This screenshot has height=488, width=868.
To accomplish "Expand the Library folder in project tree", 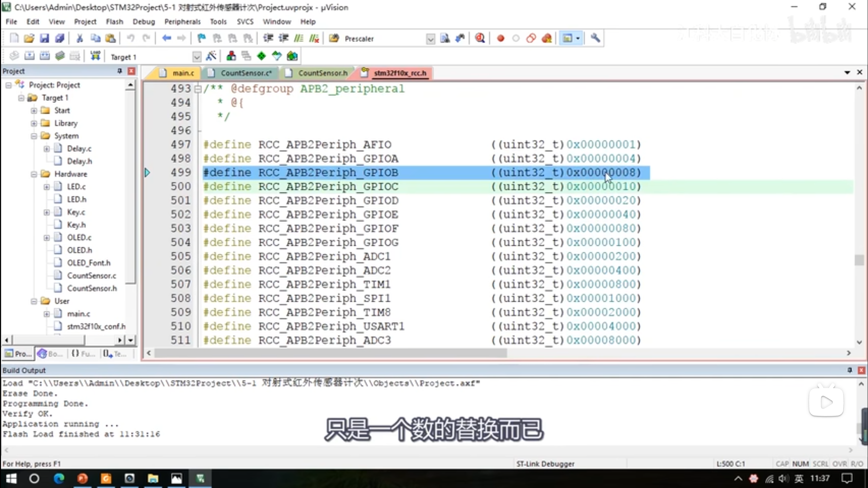I will (34, 123).
